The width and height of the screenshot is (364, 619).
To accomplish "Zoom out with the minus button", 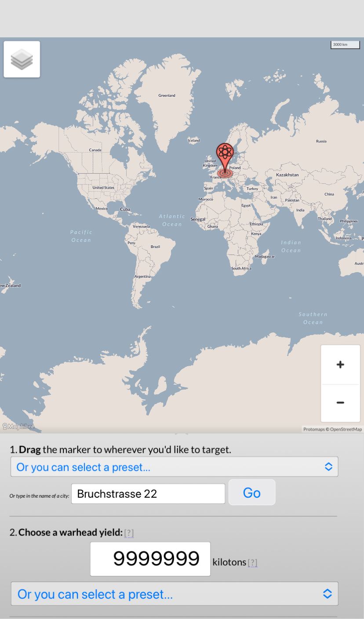I will [340, 403].
